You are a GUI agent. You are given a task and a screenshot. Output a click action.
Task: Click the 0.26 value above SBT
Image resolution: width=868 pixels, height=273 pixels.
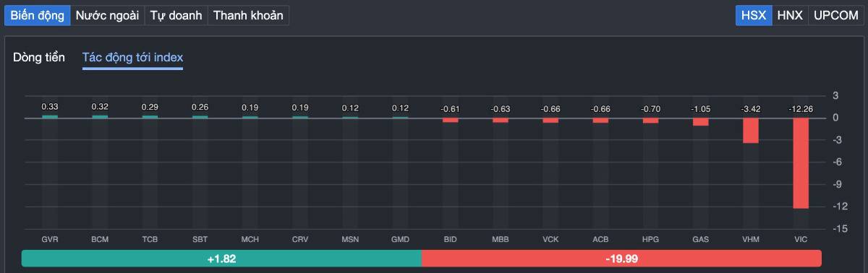tap(200, 107)
